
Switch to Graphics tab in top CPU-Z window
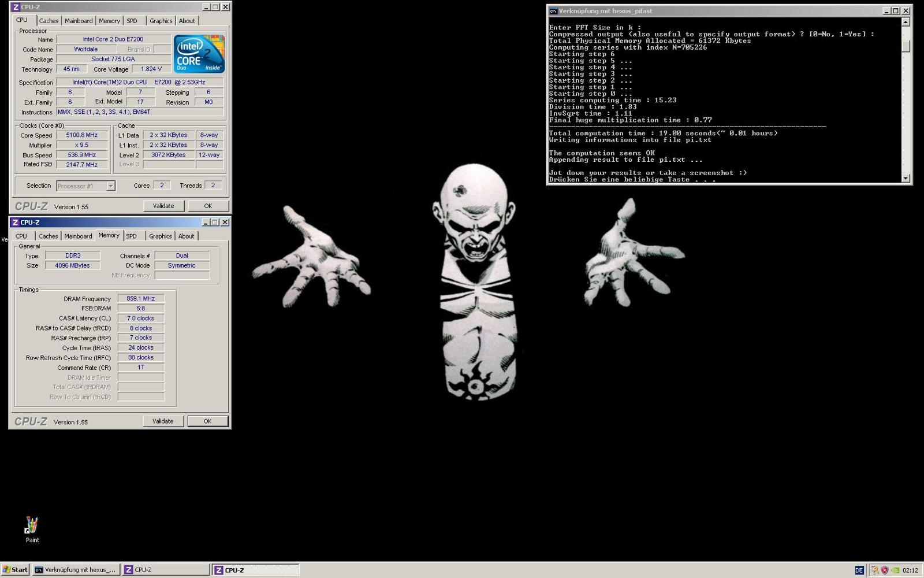click(161, 21)
